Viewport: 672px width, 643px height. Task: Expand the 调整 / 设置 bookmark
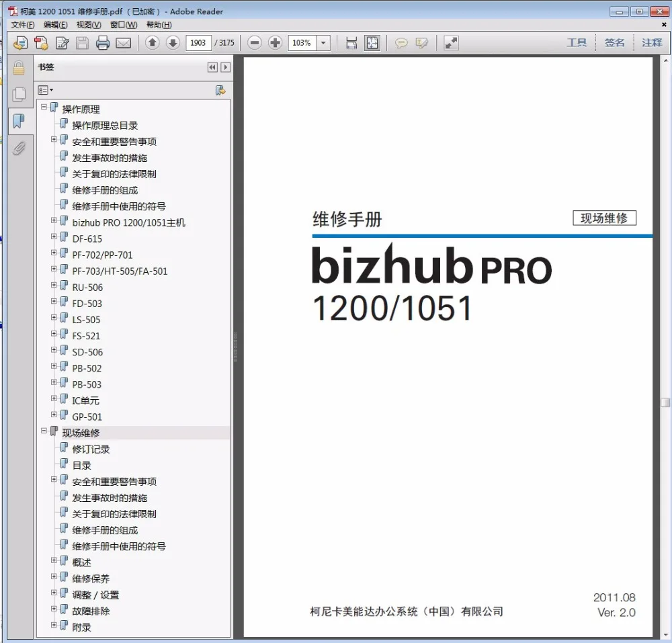[x=54, y=593]
